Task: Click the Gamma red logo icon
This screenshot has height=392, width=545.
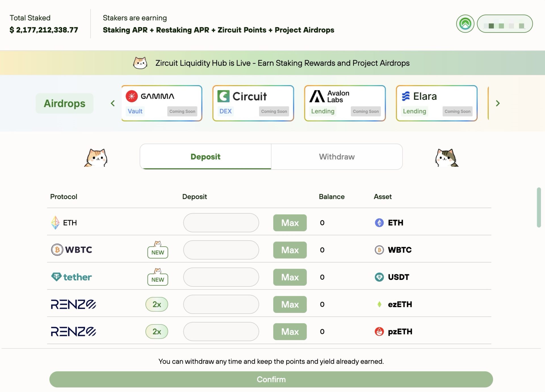Action: [132, 96]
